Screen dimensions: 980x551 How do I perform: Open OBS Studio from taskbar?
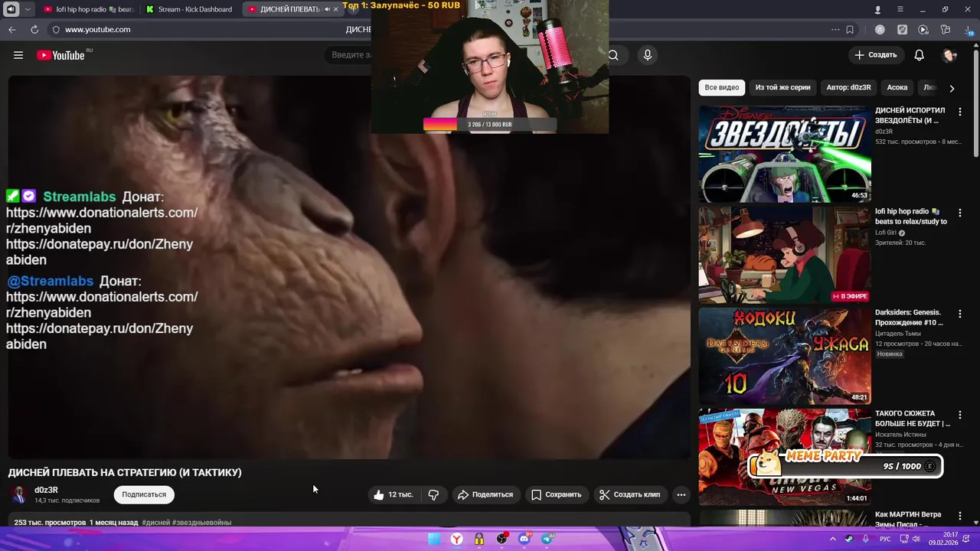501,539
